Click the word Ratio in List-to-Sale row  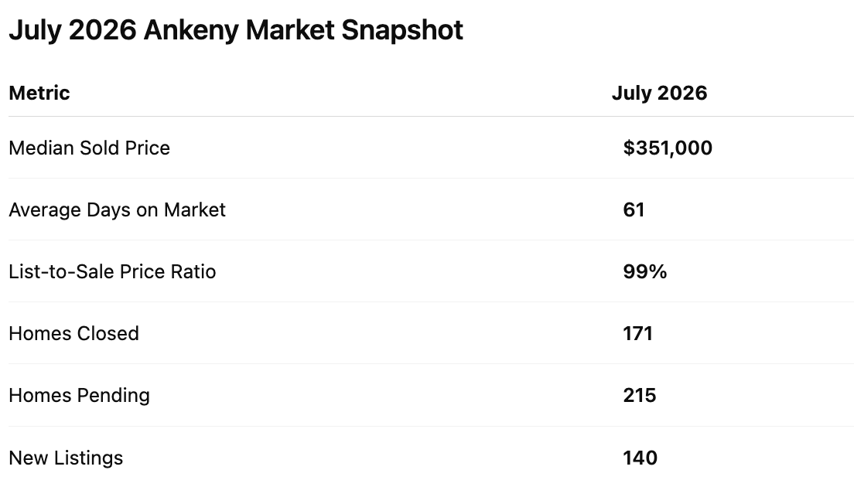coord(193,271)
